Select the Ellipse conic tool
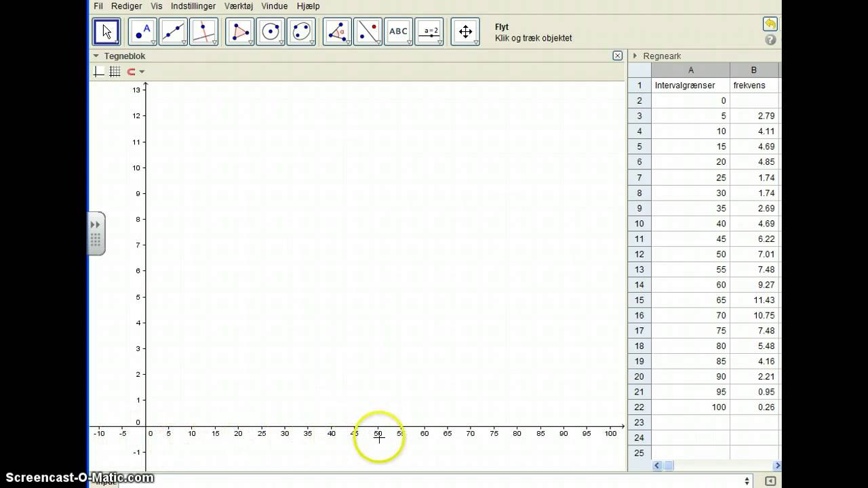 pyautogui.click(x=301, y=32)
